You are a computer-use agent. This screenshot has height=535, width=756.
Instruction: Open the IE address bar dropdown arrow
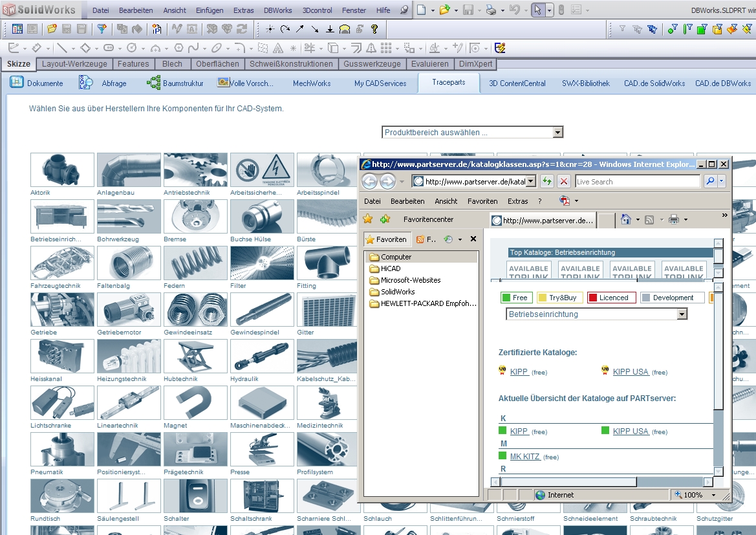pos(531,181)
